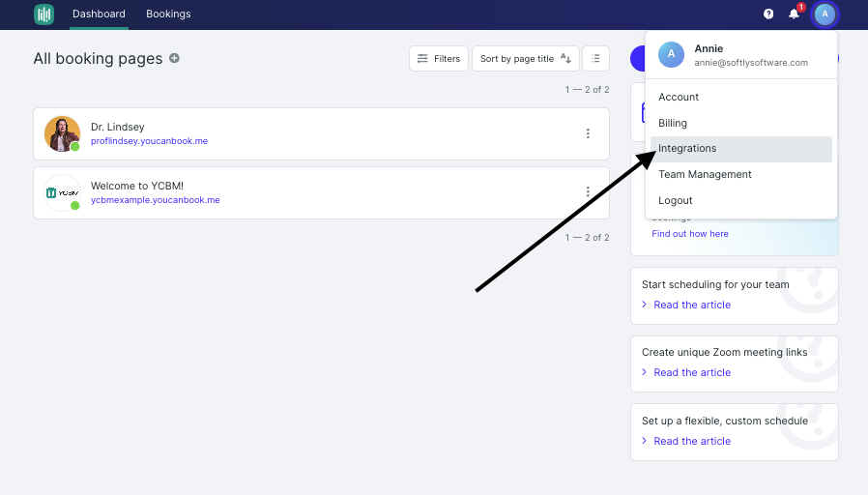Click the YouCanBookMe logo icon
The height and width of the screenshot is (495, 868).
(x=43, y=14)
